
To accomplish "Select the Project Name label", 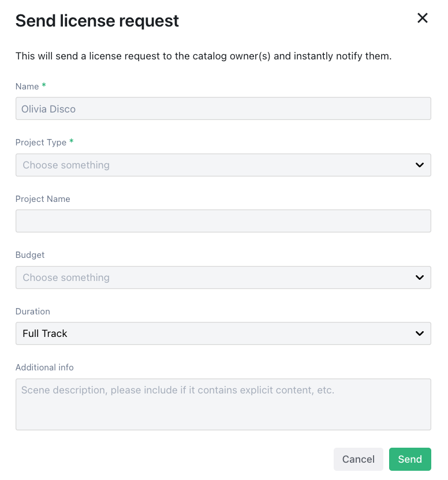I will pos(43,199).
